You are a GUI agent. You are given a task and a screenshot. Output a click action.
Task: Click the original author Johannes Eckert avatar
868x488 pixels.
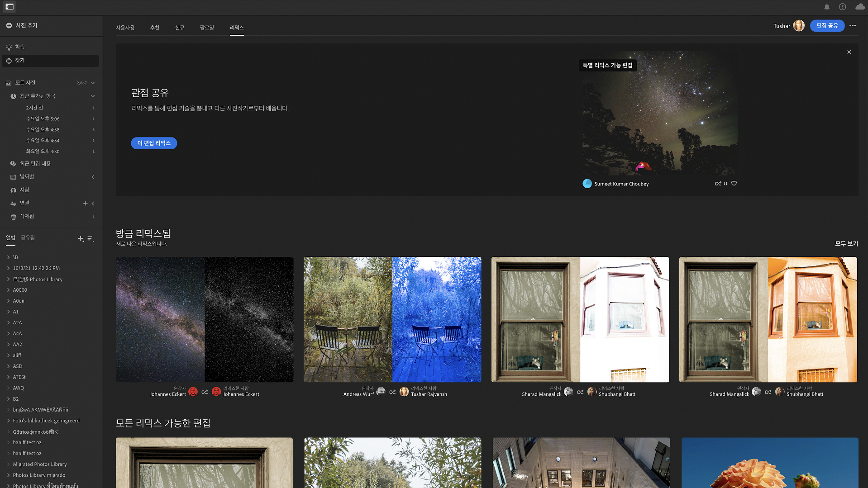193,392
